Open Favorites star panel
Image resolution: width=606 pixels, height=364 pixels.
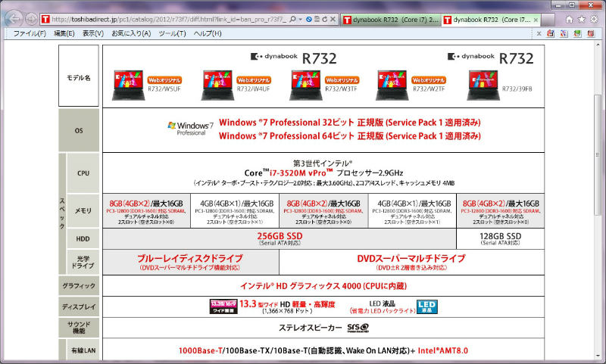[x=581, y=20]
